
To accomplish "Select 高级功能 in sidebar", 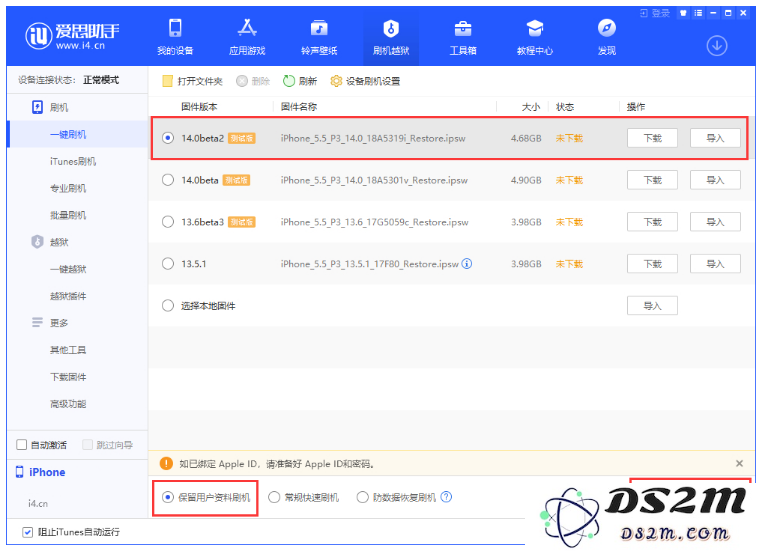I will (x=68, y=404).
